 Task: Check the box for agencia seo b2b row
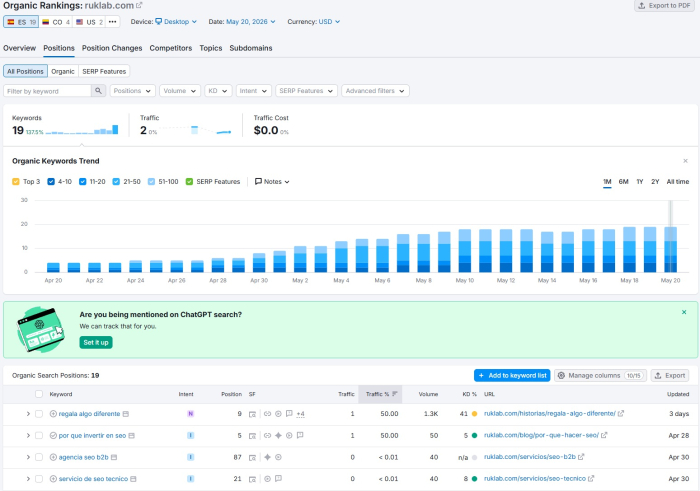[39, 457]
